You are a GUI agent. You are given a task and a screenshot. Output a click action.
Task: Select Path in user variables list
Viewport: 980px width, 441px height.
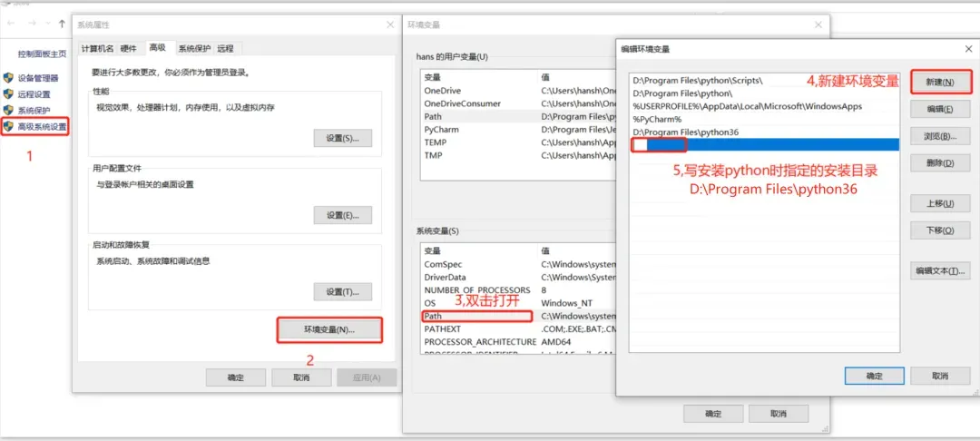coord(518,116)
